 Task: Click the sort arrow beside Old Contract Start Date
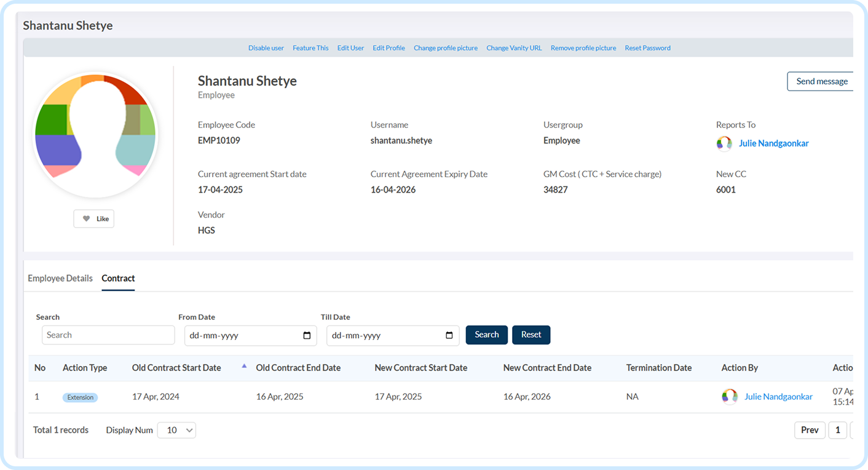244,366
